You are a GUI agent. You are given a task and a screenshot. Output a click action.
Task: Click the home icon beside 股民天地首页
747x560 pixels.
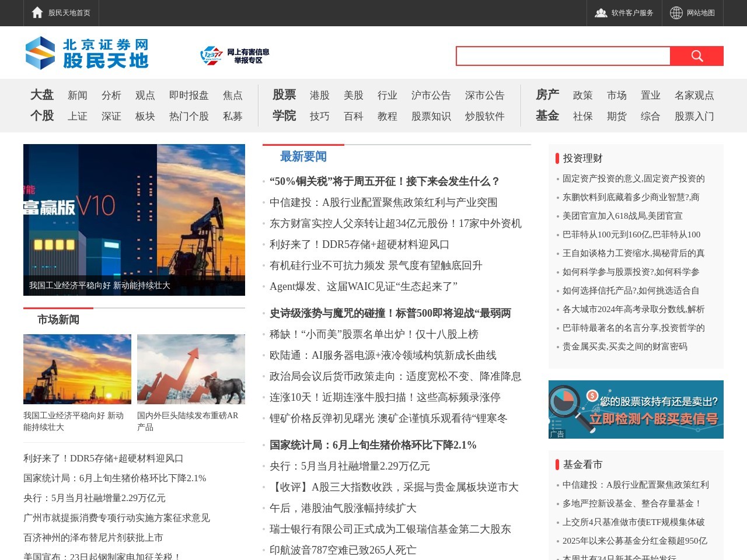(x=37, y=13)
